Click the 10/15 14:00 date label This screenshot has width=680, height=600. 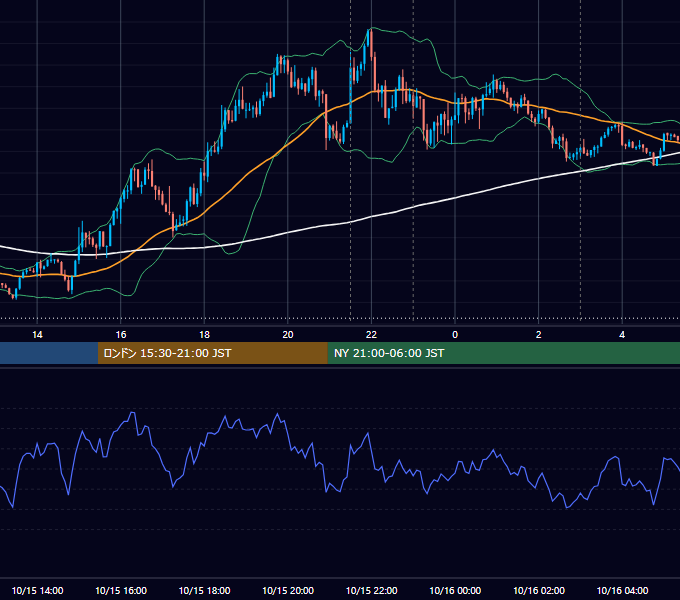coord(37,590)
